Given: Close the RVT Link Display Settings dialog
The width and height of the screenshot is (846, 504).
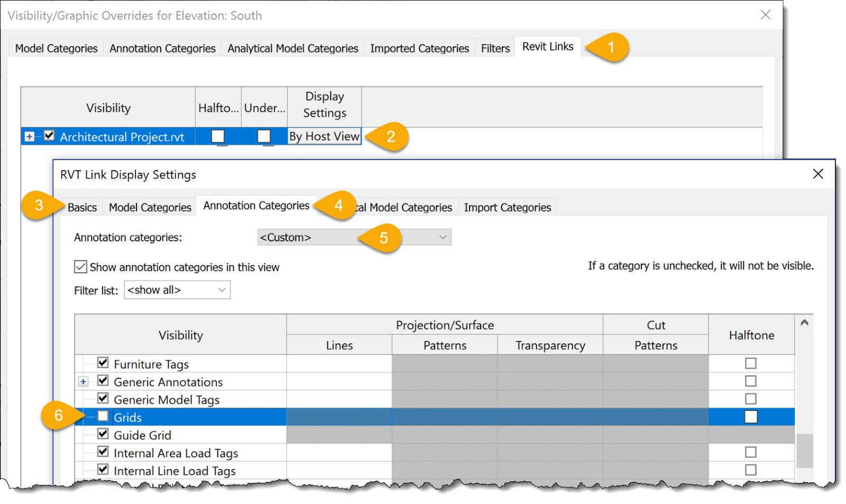Looking at the screenshot, I should tap(817, 174).
